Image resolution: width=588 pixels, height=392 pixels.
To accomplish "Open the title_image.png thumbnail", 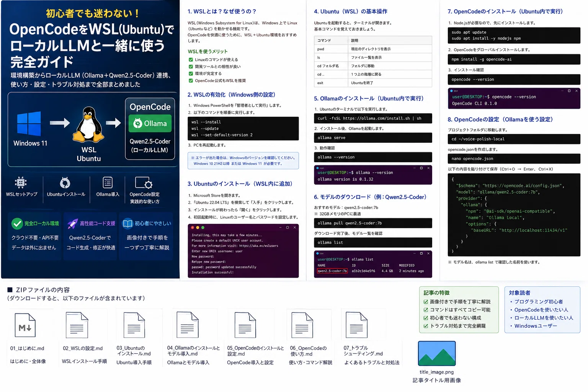I will tap(437, 353).
